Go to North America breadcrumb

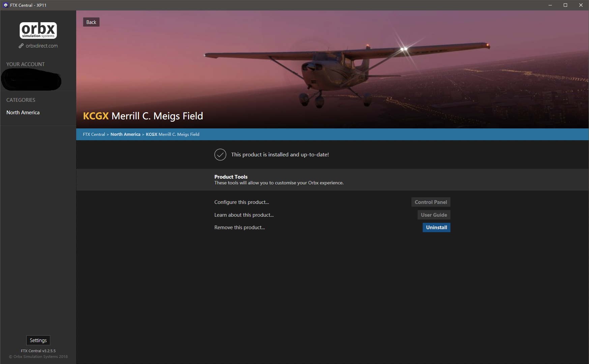(x=125, y=134)
